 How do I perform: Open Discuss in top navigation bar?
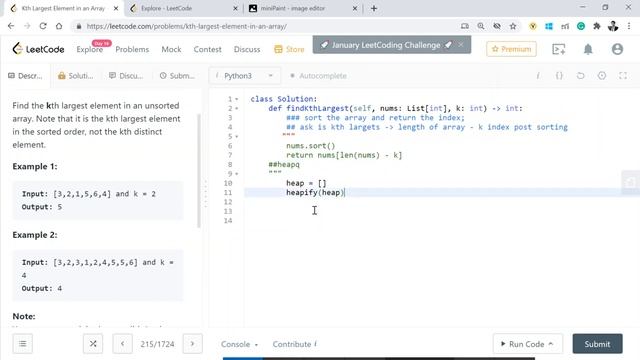(x=247, y=49)
